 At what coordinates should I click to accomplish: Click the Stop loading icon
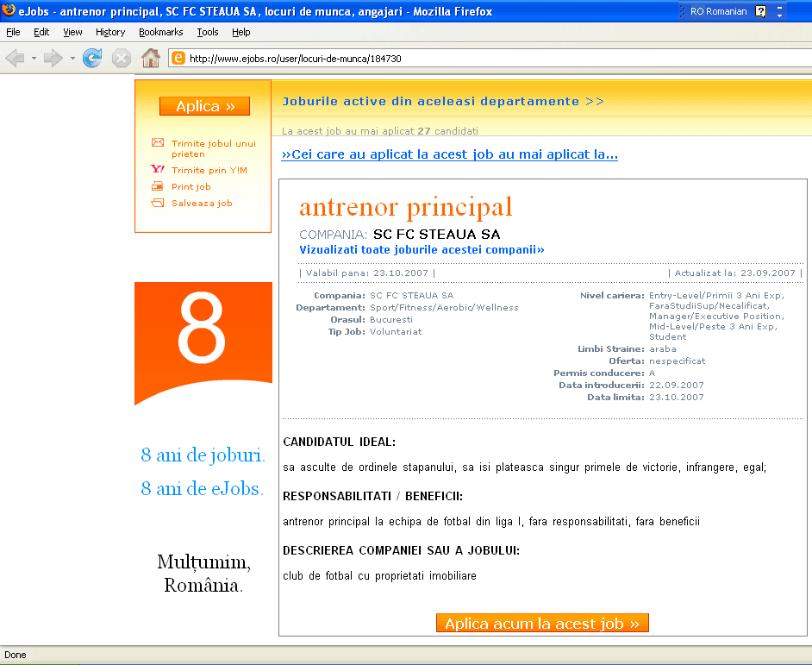[x=122, y=58]
